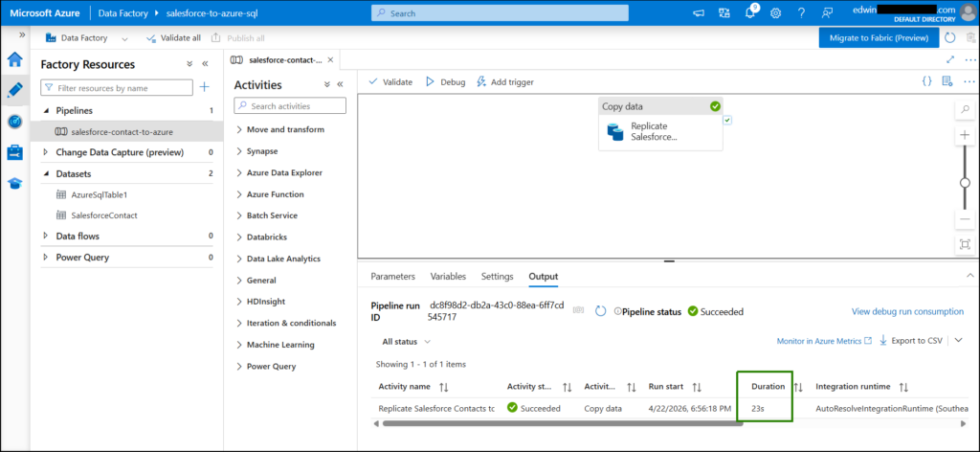This screenshot has height=452, width=980.
Task: Zoom out on canvas with minus button
Action: pyautogui.click(x=965, y=219)
